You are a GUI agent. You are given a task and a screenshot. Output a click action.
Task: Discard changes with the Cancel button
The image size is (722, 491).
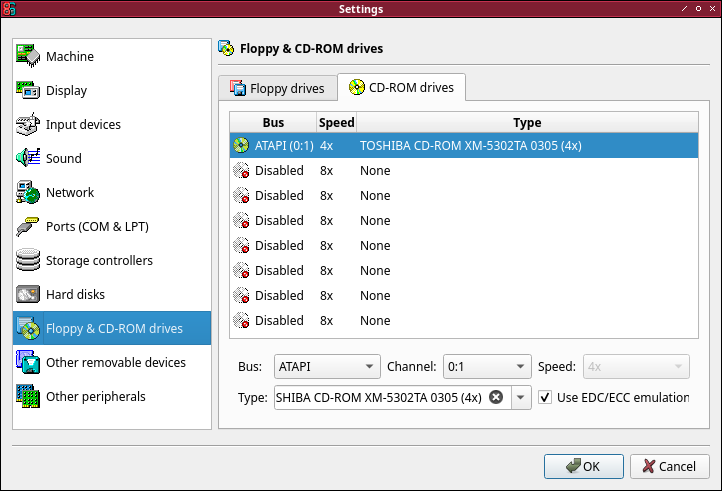pos(670,466)
